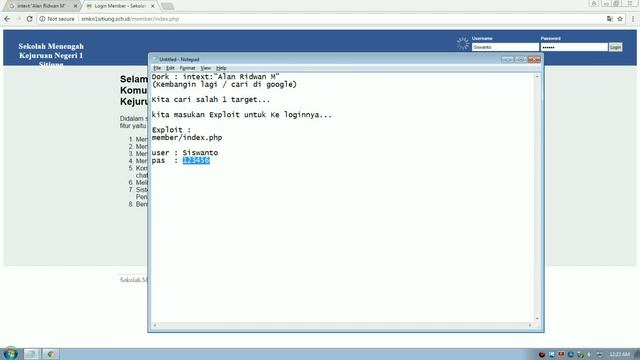
Task: Click the Username input field
Action: [x=505, y=47]
